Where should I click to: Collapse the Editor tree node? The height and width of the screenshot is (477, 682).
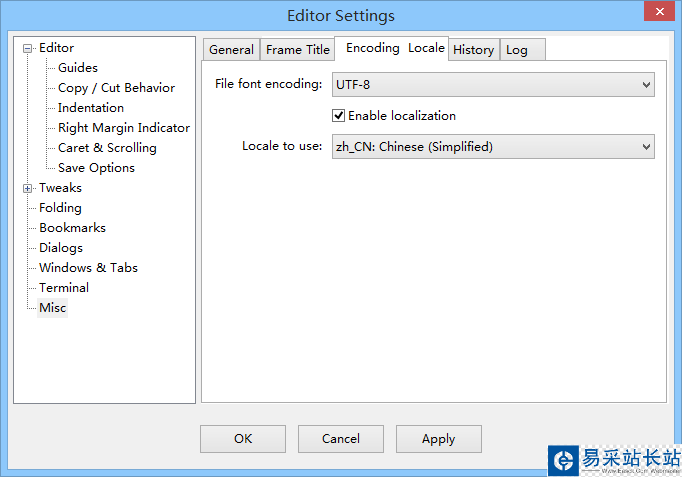coord(28,48)
